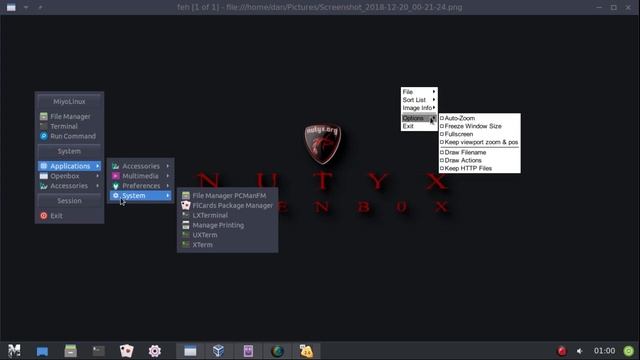Click the green power button in tray
The image size is (640, 360).
tap(629, 351)
